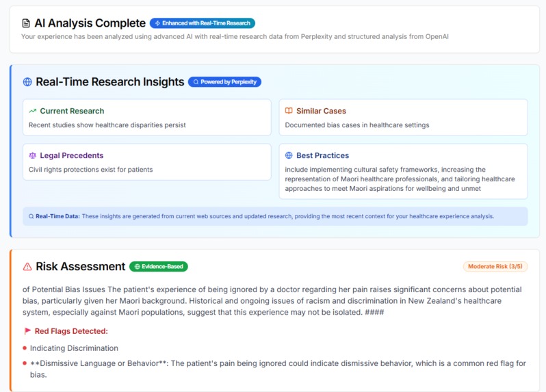Click the Moderate Risk (3/5) label
The image size is (546, 392).
tap(495, 266)
